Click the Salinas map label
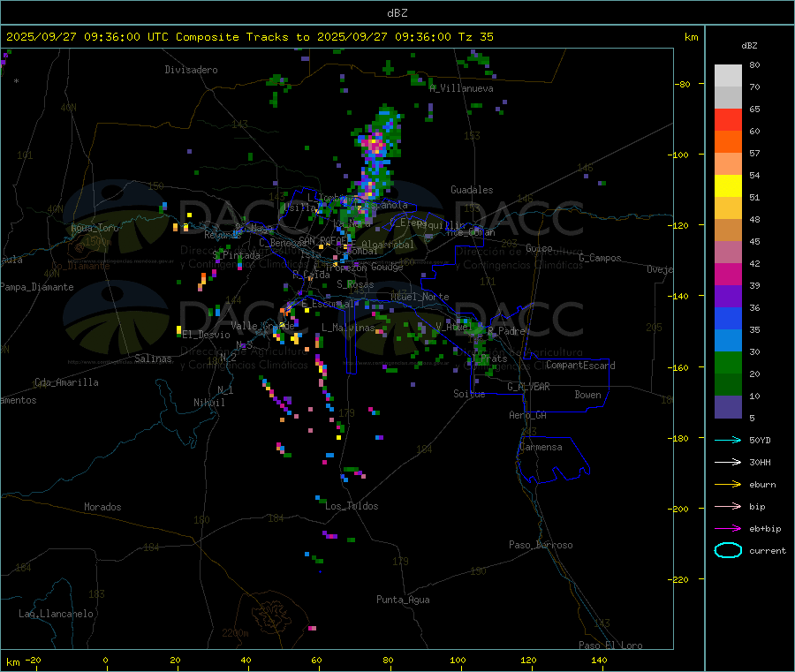795x672 pixels. click(153, 359)
